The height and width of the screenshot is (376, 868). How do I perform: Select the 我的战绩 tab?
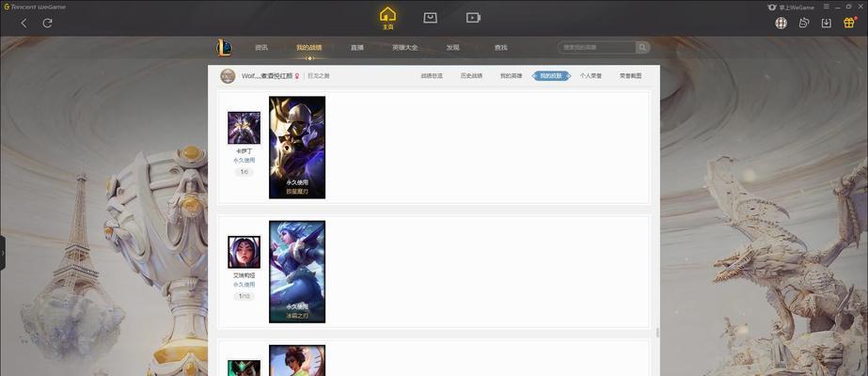[x=308, y=48]
